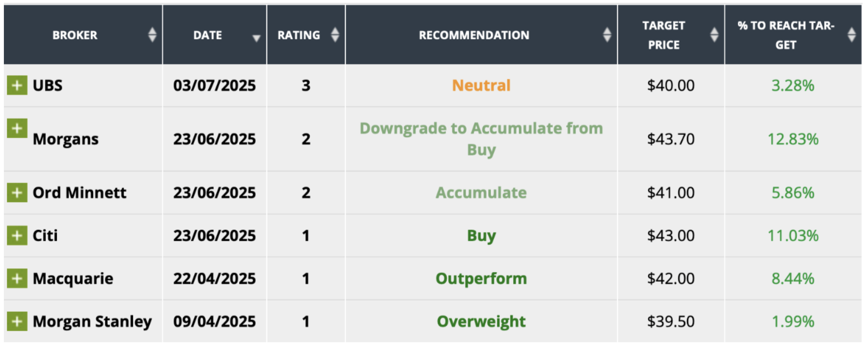This screenshot has width=868, height=351.
Task: Click the Date column sort arrow
Action: tap(256, 38)
